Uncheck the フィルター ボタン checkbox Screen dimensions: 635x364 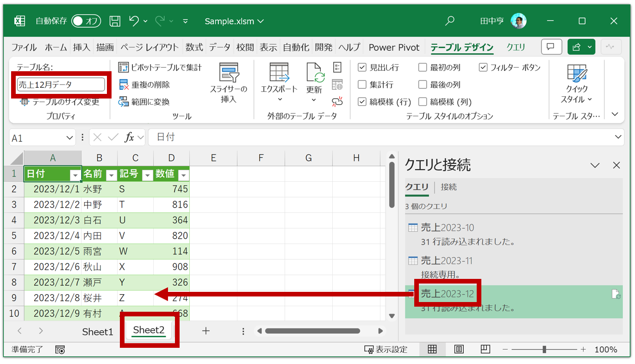pos(483,68)
